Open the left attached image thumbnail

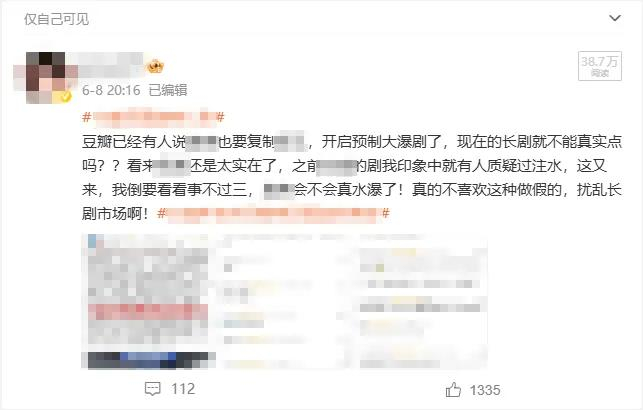point(148,301)
